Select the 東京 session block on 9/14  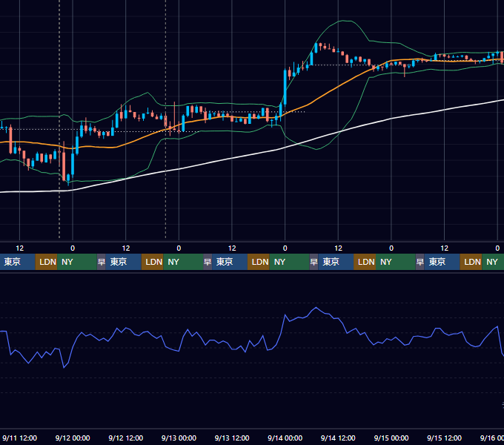336,262
